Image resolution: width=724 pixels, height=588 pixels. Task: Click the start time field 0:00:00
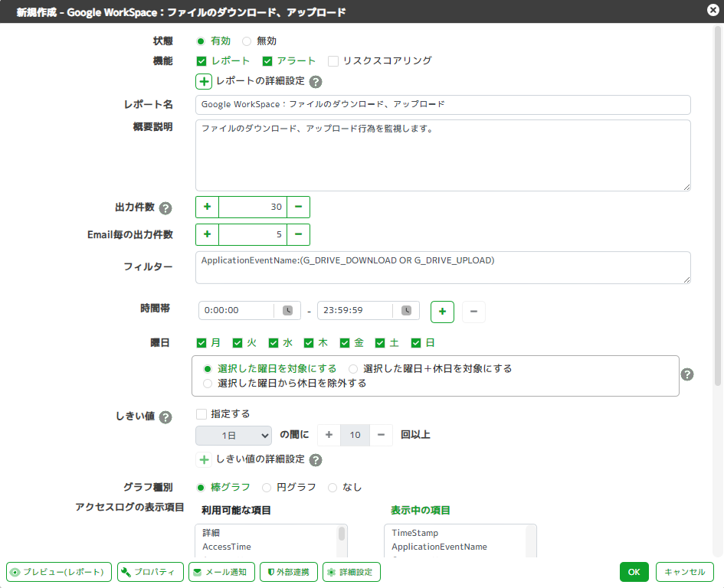[x=237, y=310]
